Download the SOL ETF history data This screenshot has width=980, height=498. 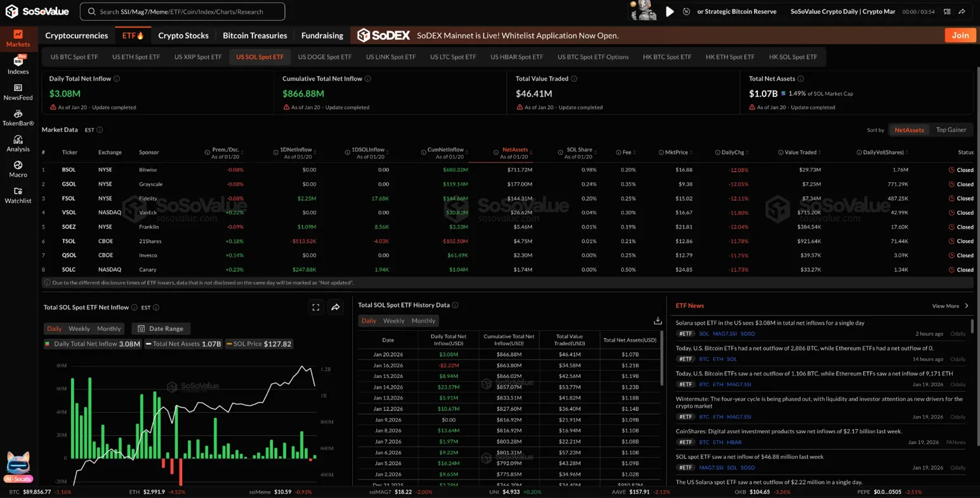pyautogui.click(x=658, y=321)
